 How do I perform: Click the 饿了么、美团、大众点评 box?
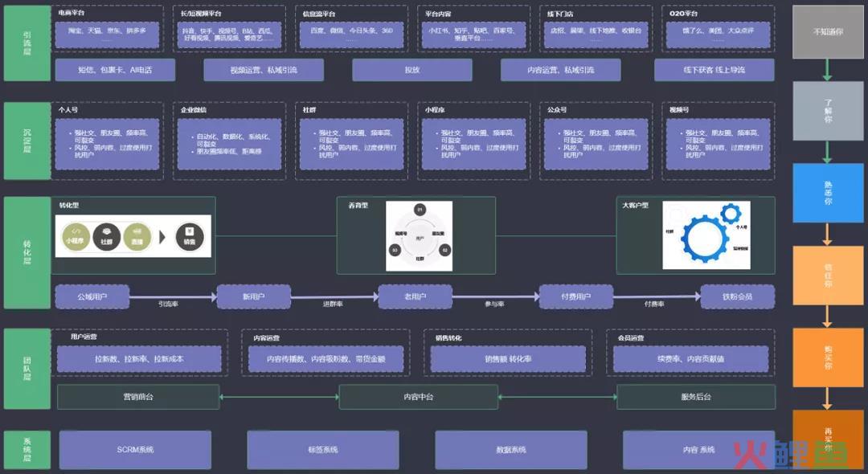718,35
